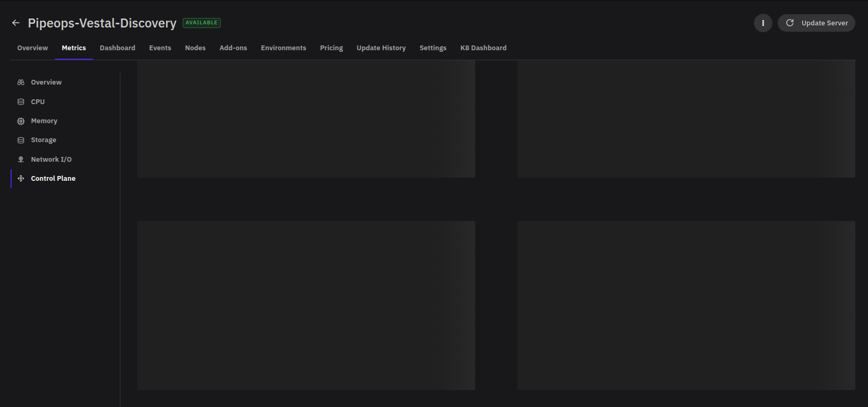The image size is (868, 407).
Task: Click the refresh icon in Update Server
Action: tap(790, 23)
